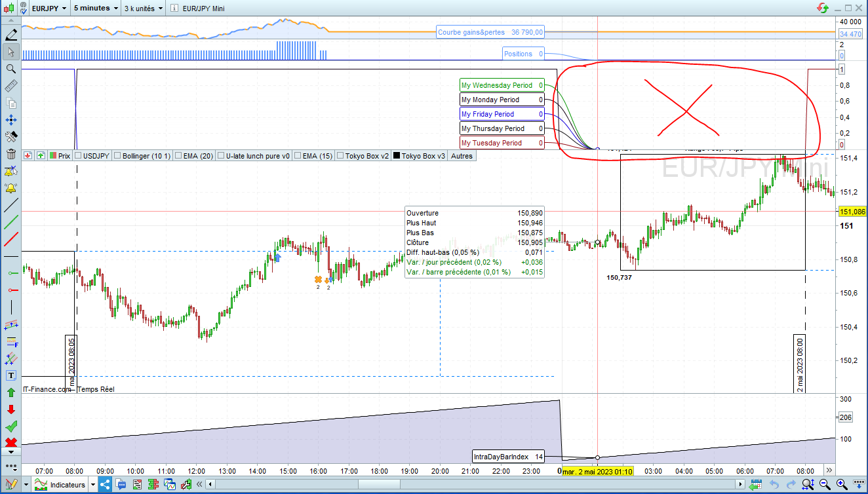The height and width of the screenshot is (494, 868).
Task: Open the 5 minutes timeframe dropdown
Action: (116, 9)
